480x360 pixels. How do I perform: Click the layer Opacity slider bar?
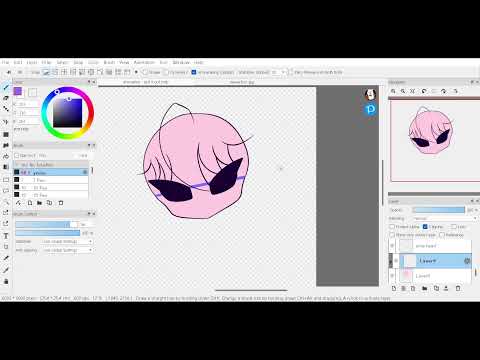pos(439,210)
